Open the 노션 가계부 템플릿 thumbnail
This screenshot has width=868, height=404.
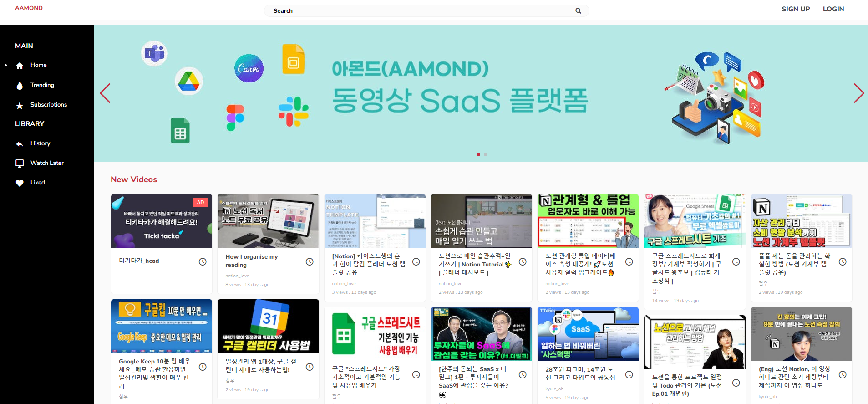802,221
